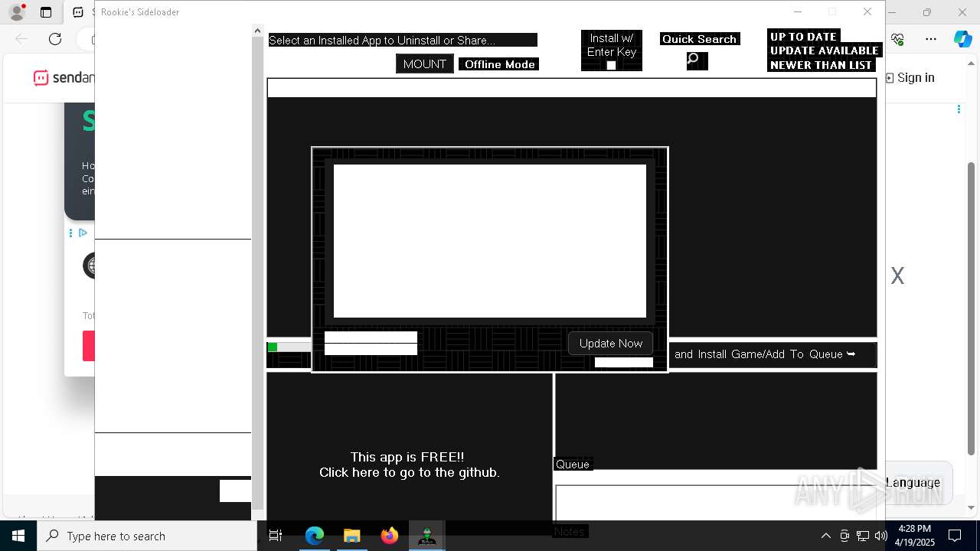Screen dimensions: 980x551
Task: Filter by NEWER THAN LIST label
Action: click(821, 65)
